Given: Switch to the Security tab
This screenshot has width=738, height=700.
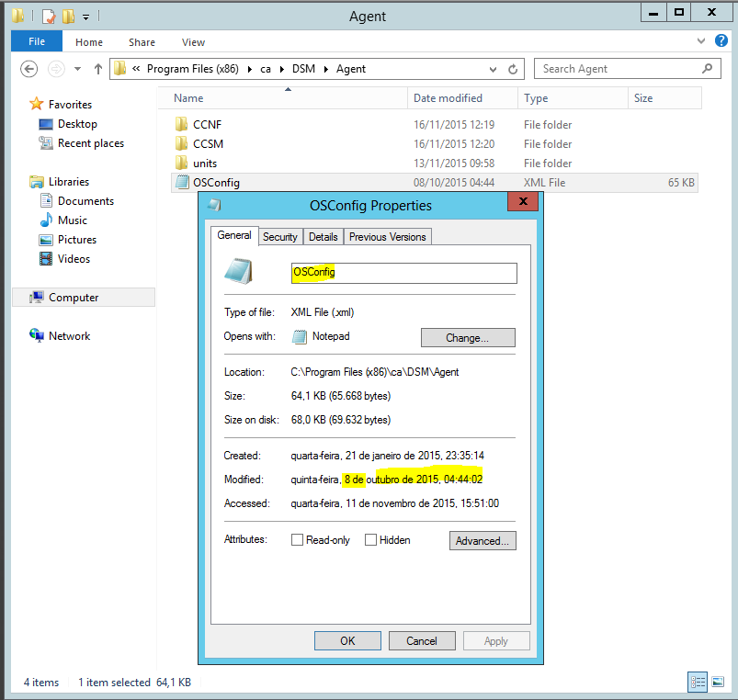Looking at the screenshot, I should click(x=280, y=236).
